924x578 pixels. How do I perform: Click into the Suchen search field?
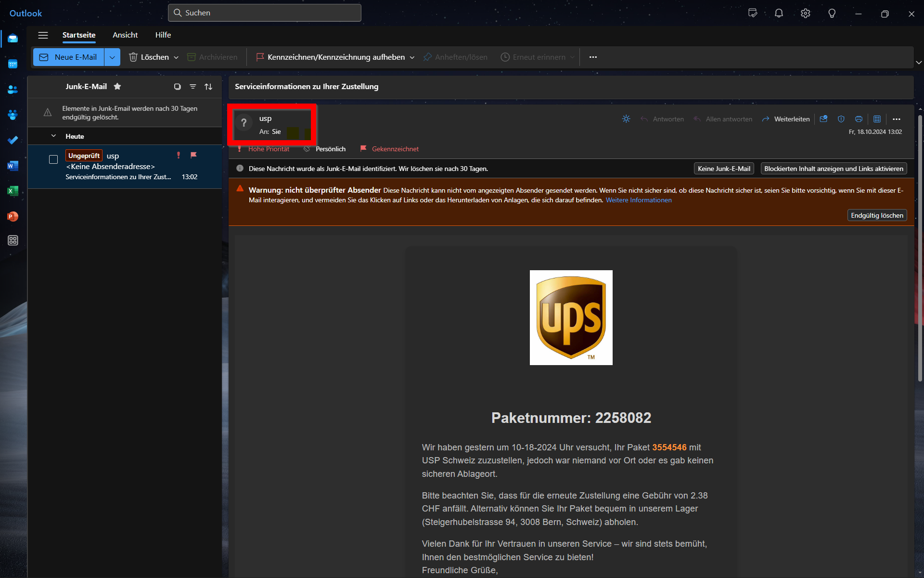pyautogui.click(x=265, y=13)
